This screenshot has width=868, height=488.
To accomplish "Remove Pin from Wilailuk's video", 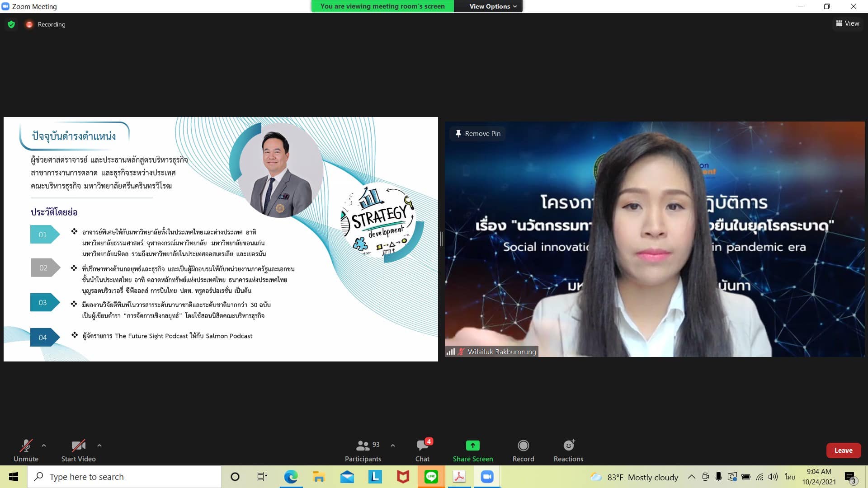I will [478, 134].
